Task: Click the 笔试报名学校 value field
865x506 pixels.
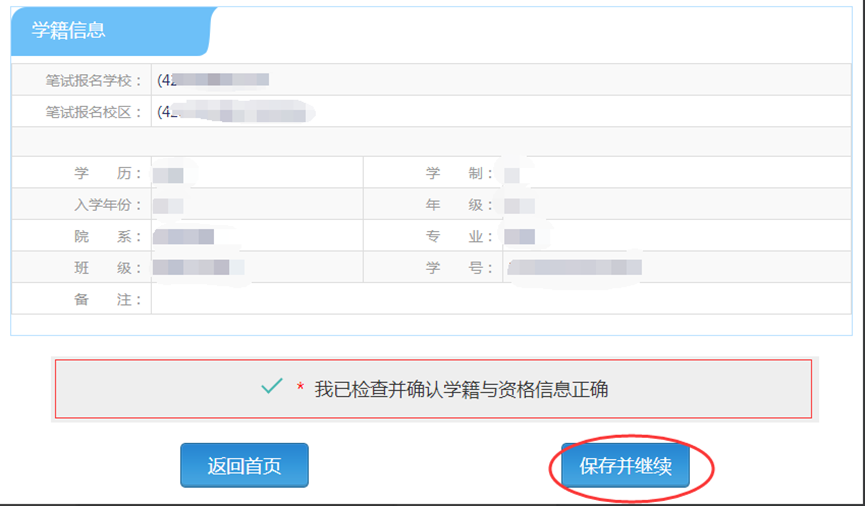Action: 213,80
